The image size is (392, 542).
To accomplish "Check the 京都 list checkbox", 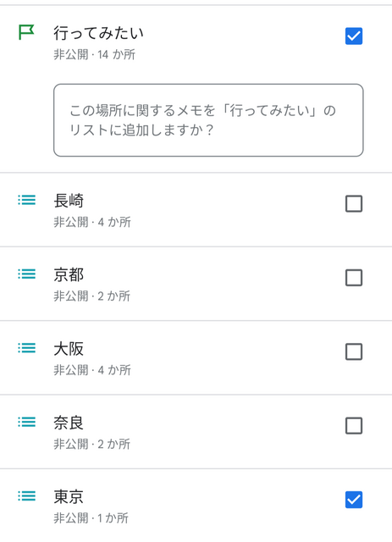I will (354, 278).
